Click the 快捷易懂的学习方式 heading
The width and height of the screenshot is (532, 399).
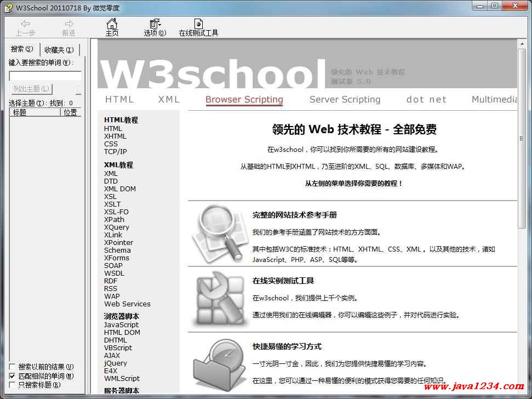tap(287, 347)
